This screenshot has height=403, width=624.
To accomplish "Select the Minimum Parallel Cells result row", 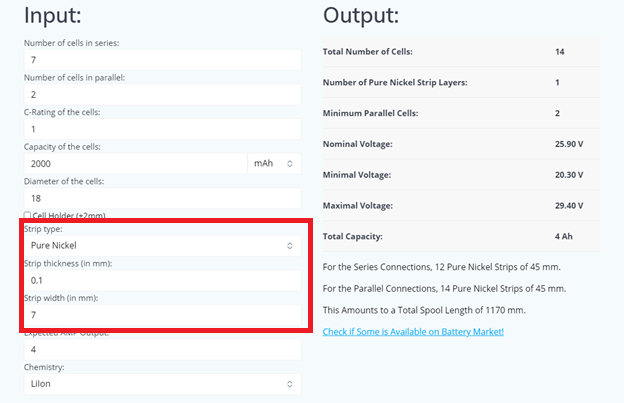I will 460,113.
